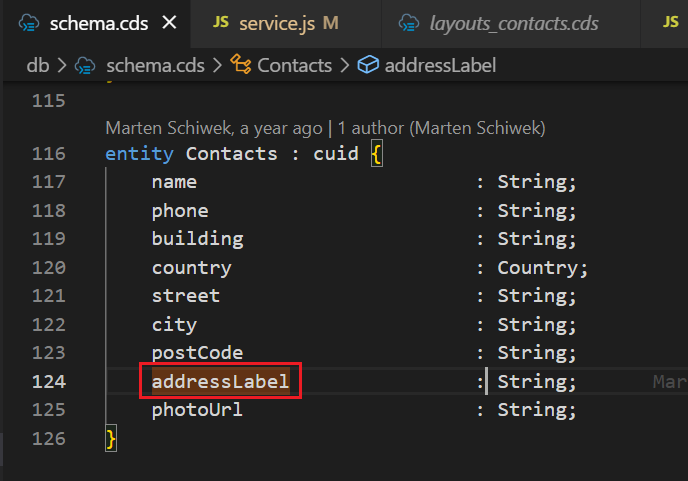This screenshot has height=481, width=688.
Task: Click the JS icon on service.js tab
Action: click(x=221, y=22)
